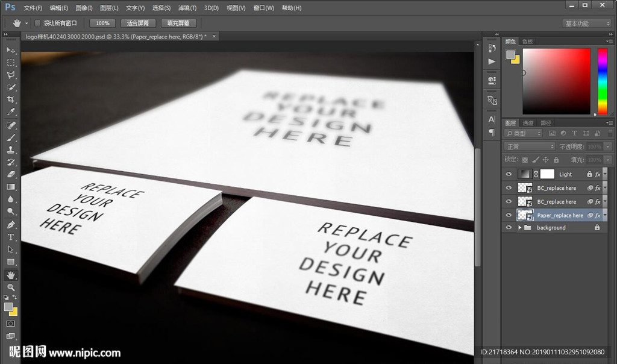Open the 基本功能 workspace dropdown

pyautogui.click(x=587, y=24)
